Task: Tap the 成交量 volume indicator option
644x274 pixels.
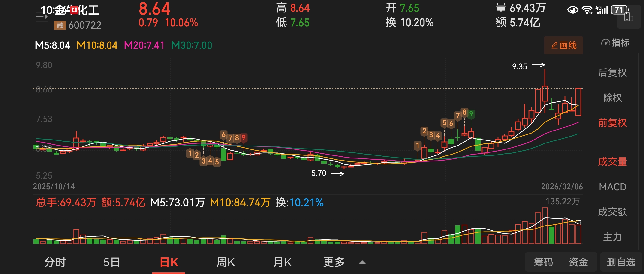Action: [612, 162]
